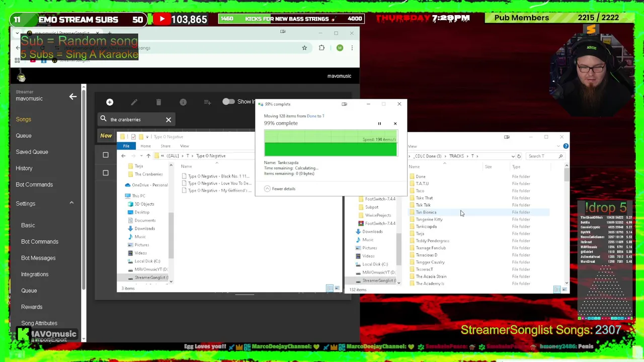This screenshot has width=644, height=362.
Task: Click the New column header in song list
Action: coord(106,136)
